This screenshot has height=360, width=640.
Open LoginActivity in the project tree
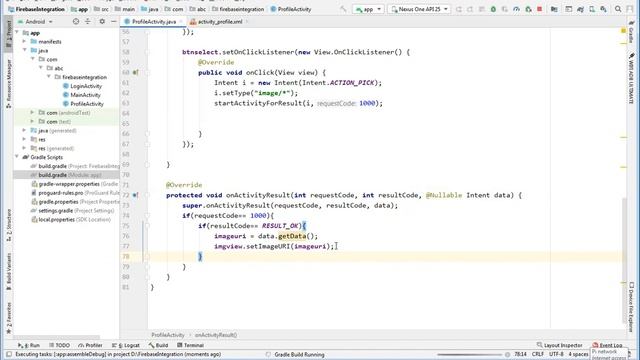[x=82, y=86]
